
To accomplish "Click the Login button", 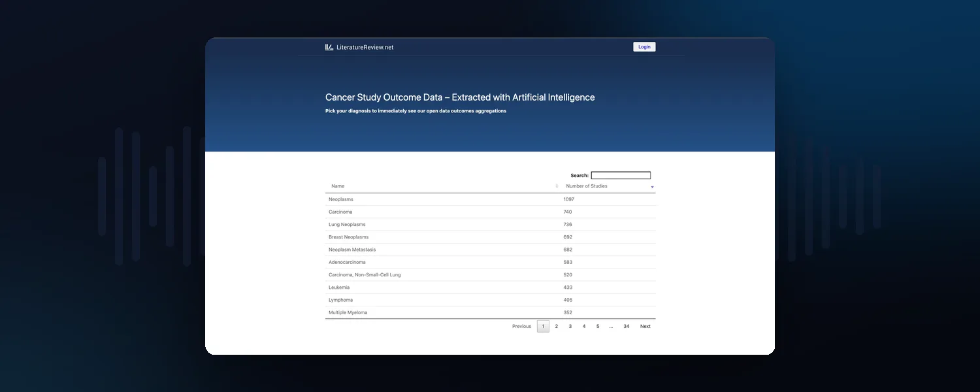I will 644,47.
